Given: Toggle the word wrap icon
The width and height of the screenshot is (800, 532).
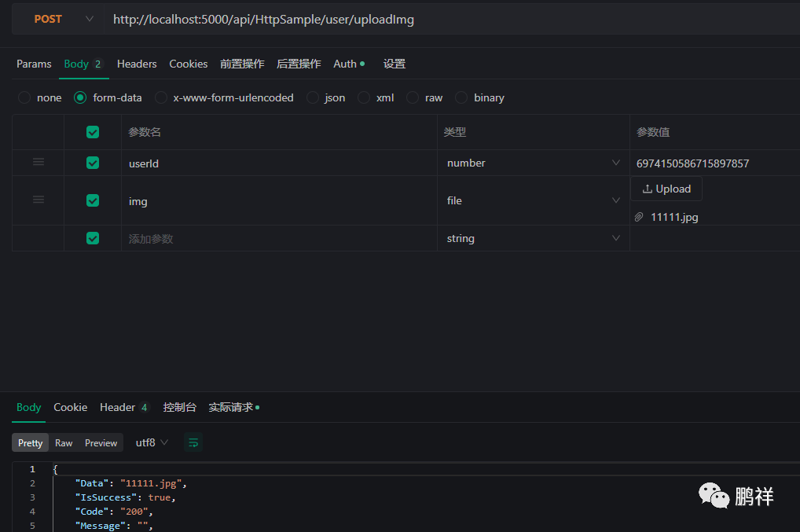Looking at the screenshot, I should 193,442.
